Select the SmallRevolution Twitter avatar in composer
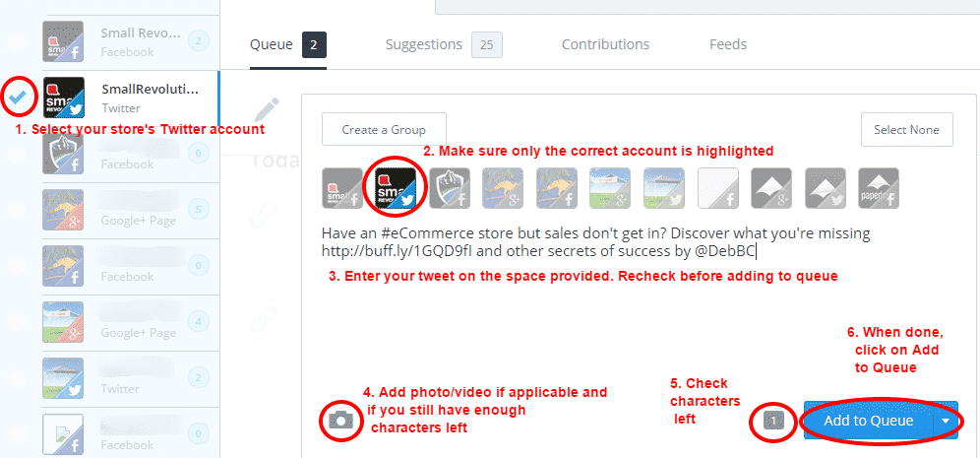 click(395, 188)
